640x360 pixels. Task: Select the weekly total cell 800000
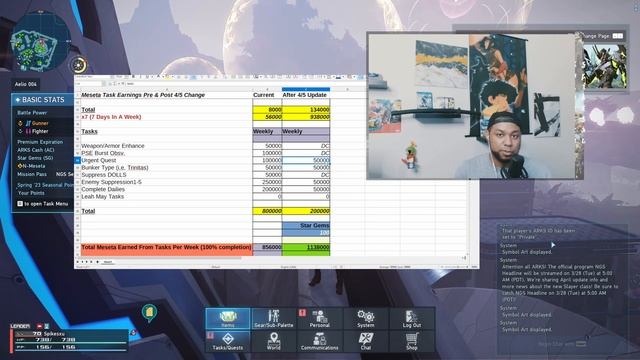coord(267,211)
